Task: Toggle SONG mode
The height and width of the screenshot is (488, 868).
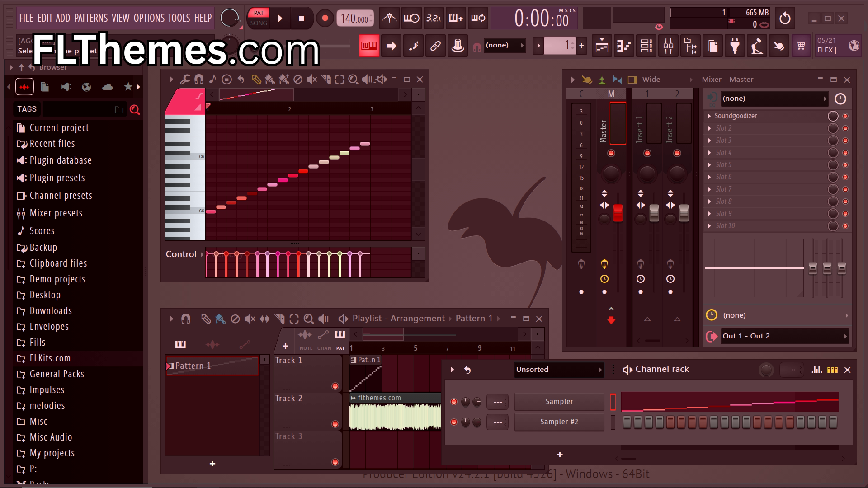Action: [x=259, y=23]
